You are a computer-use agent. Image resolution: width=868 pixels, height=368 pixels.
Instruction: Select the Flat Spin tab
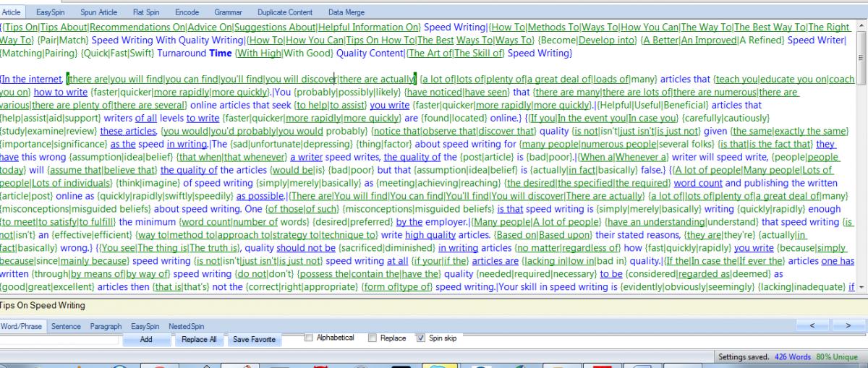(x=147, y=12)
